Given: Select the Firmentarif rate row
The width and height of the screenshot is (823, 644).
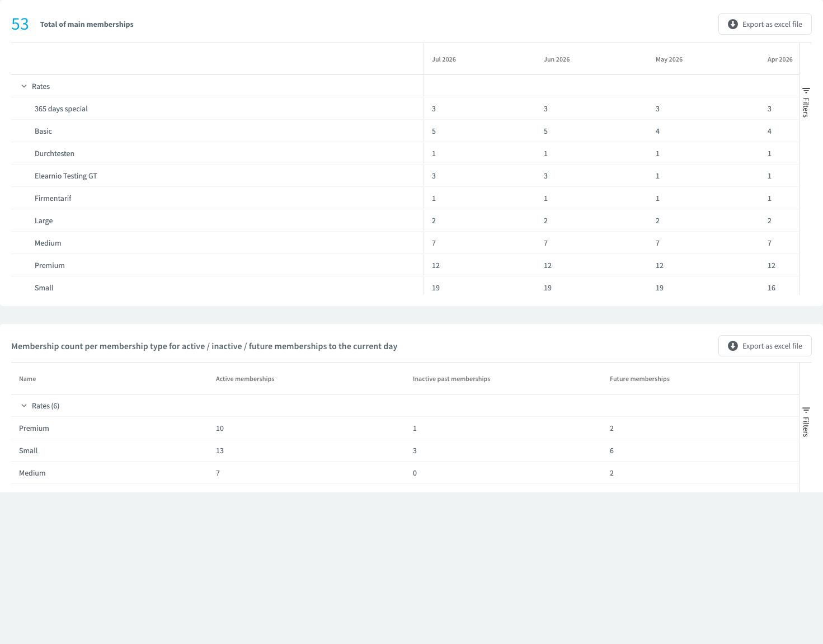Looking at the screenshot, I should (405, 198).
